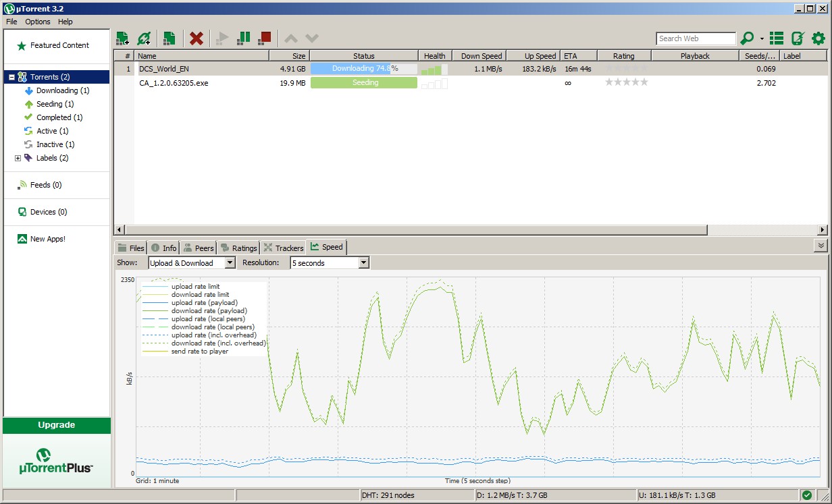Sort torrents by Name column
The width and height of the screenshot is (832, 504).
[202, 56]
